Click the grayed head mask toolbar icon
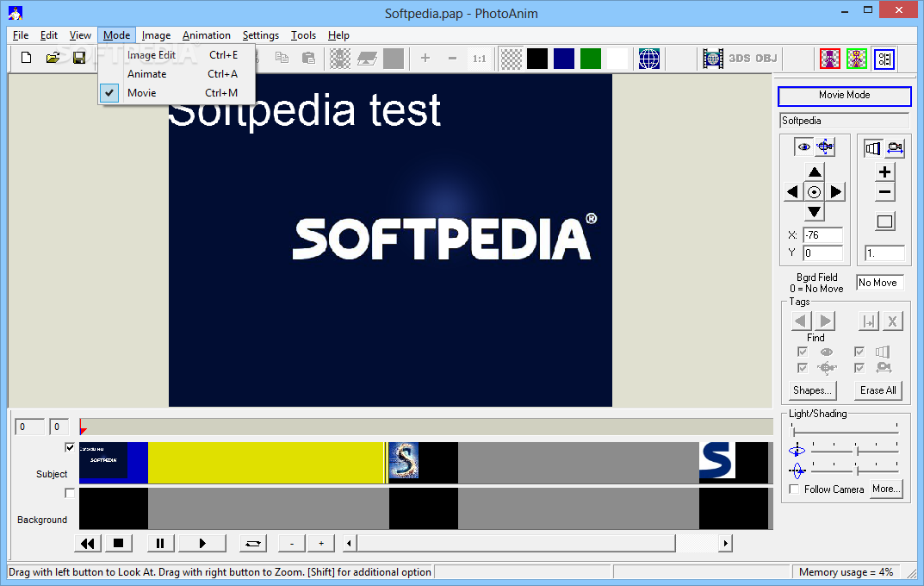Image resolution: width=924 pixels, height=586 pixels. 340,59
